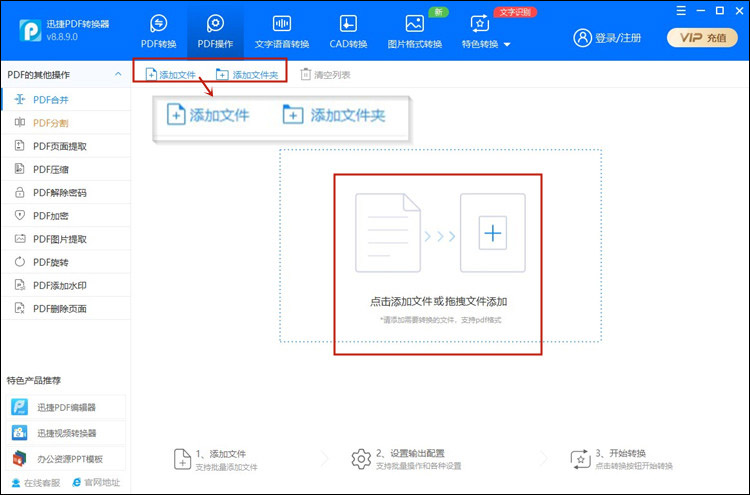
Task: Select the PDF解除密码 lock item
Action: point(66,192)
